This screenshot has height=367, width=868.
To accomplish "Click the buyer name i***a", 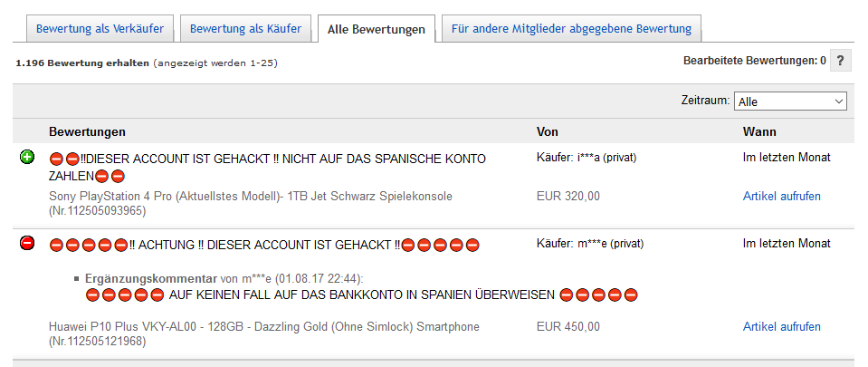I will tap(587, 158).
